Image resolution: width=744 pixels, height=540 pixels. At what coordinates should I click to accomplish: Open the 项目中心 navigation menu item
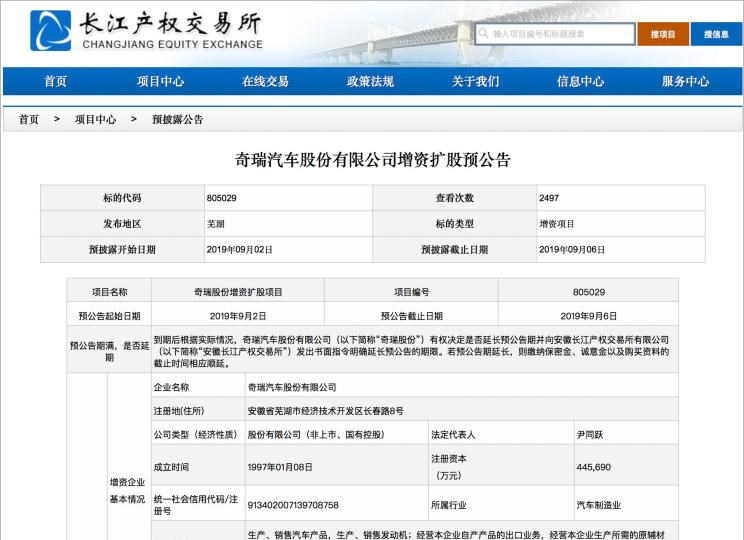(x=160, y=81)
